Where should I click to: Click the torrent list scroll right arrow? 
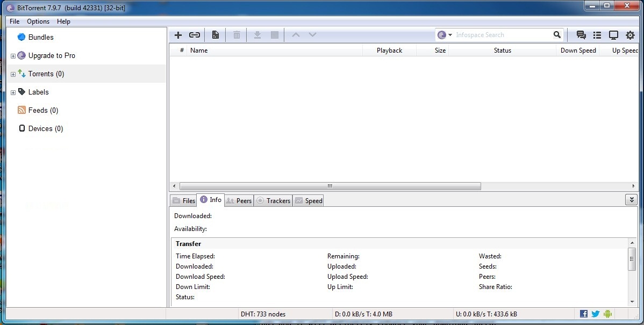(x=633, y=186)
